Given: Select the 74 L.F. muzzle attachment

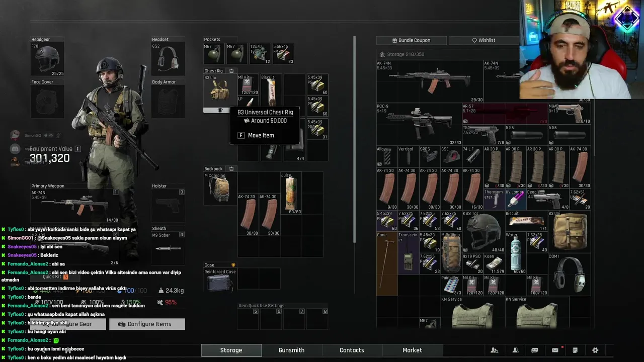Looking at the screenshot, I should [472, 156].
